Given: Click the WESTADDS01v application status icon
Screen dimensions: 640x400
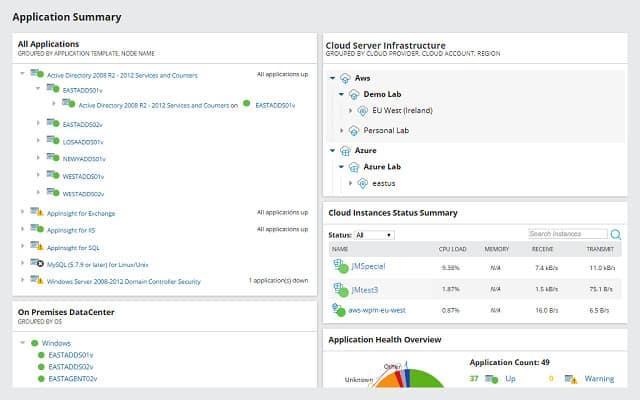Looking at the screenshot, I should [x=53, y=175].
